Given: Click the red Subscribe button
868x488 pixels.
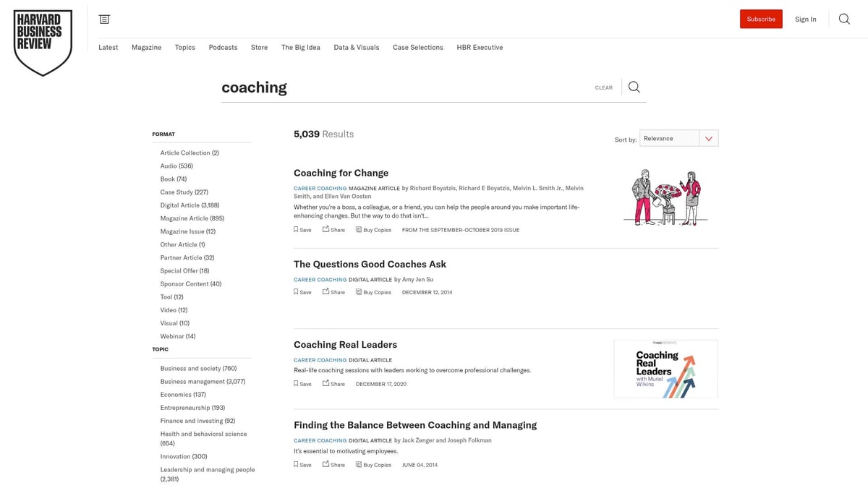Looking at the screenshot, I should (761, 19).
